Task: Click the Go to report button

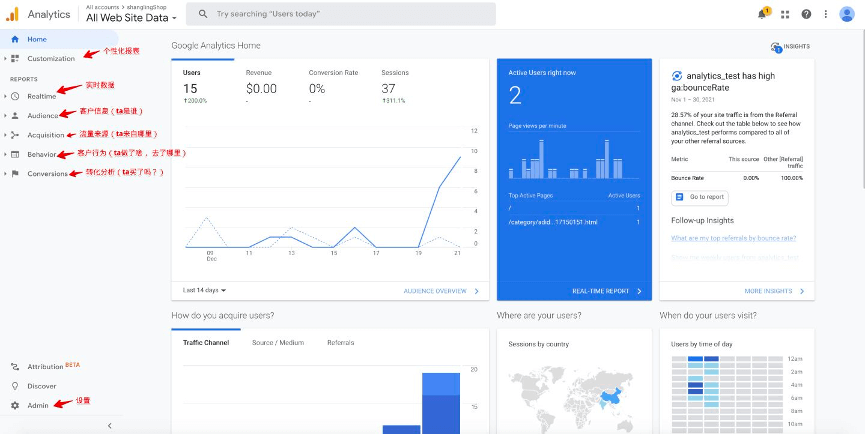Action: 700,197
